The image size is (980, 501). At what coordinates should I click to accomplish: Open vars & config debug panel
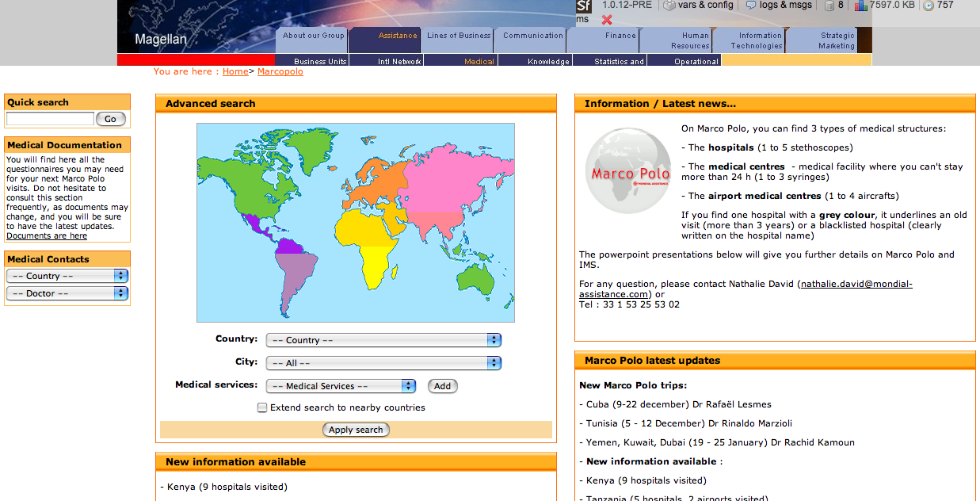pos(698,5)
